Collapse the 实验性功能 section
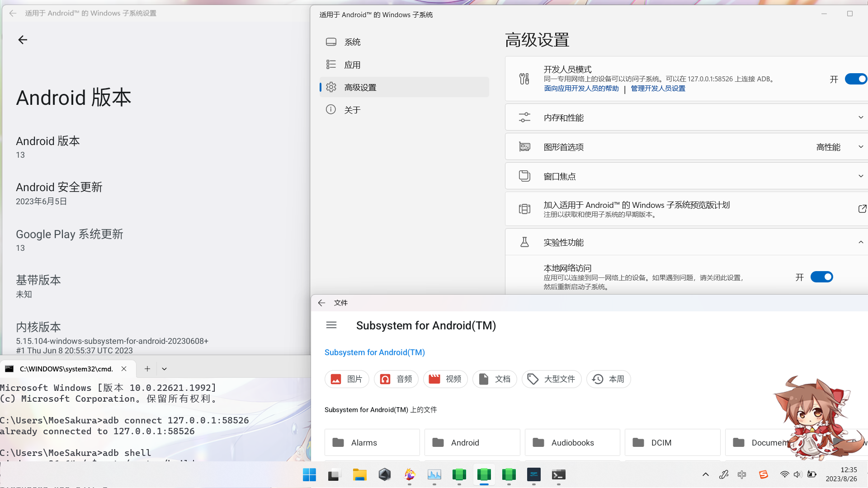 pos(860,242)
